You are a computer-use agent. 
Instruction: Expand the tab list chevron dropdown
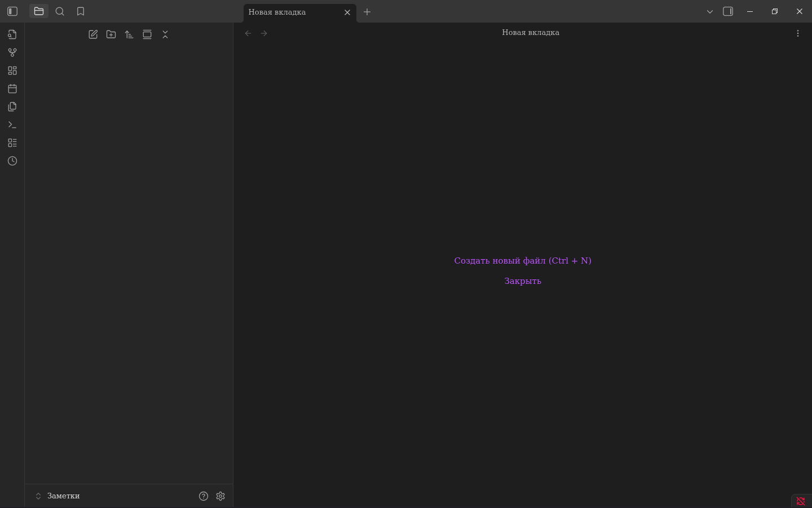coord(710,11)
